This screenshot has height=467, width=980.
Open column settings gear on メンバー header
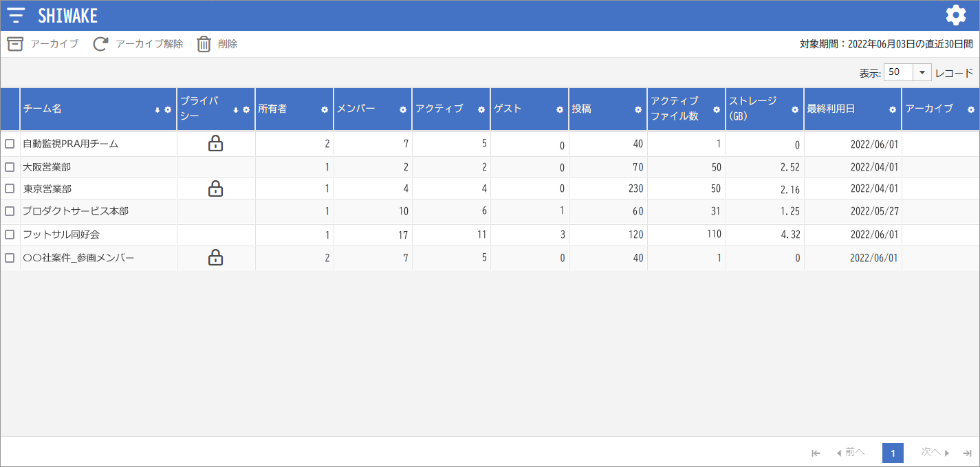coord(402,110)
